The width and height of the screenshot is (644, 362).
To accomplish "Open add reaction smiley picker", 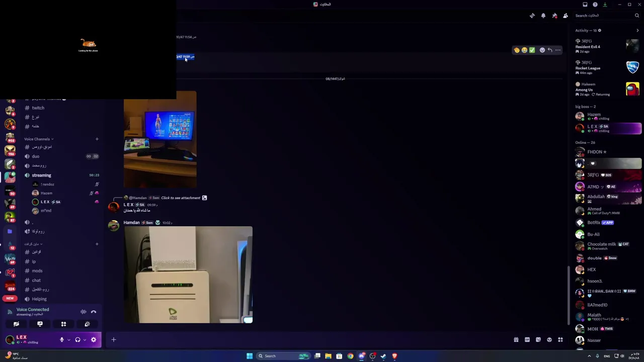I will [x=542, y=50].
